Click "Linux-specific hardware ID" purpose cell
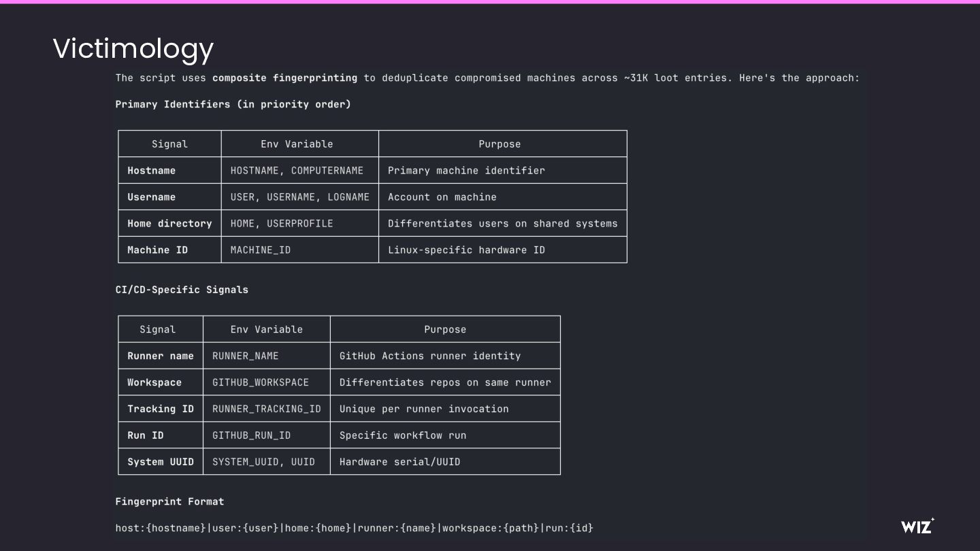Image resolution: width=980 pixels, height=551 pixels. [x=466, y=250]
